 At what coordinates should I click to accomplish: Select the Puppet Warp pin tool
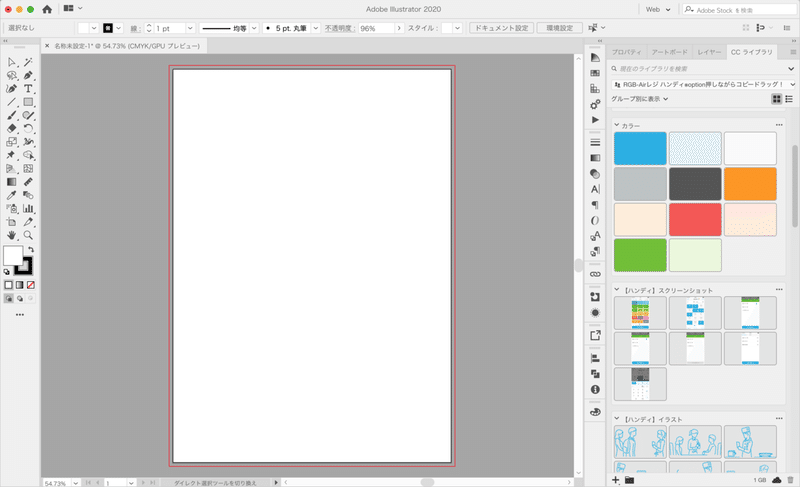coord(11,155)
